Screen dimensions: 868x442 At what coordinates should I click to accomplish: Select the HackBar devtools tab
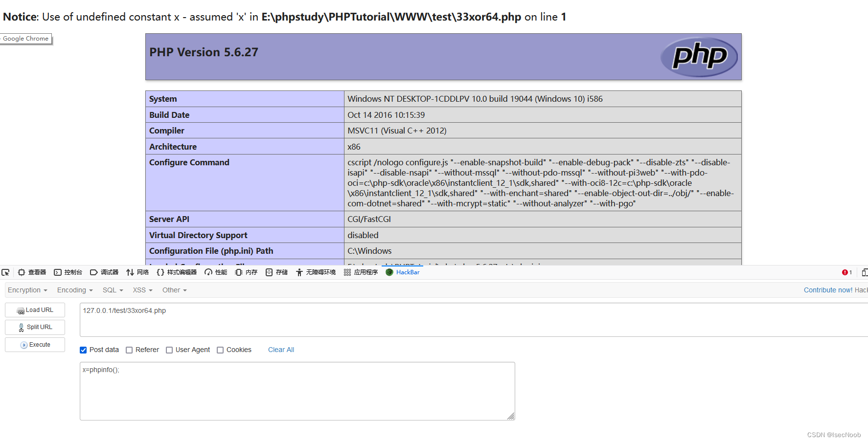pyautogui.click(x=403, y=272)
